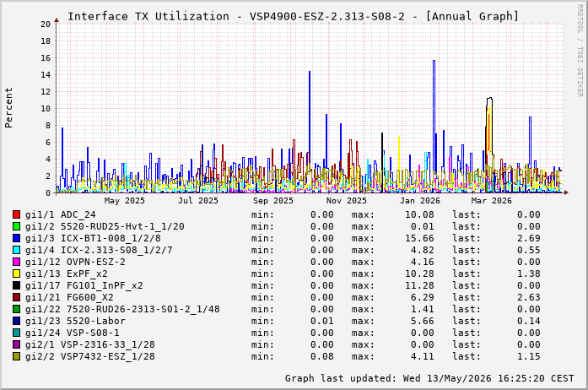Screen dimensions: 588x390
Task: Select legend label gi1/23 5520-Labor
Action: [75, 321]
